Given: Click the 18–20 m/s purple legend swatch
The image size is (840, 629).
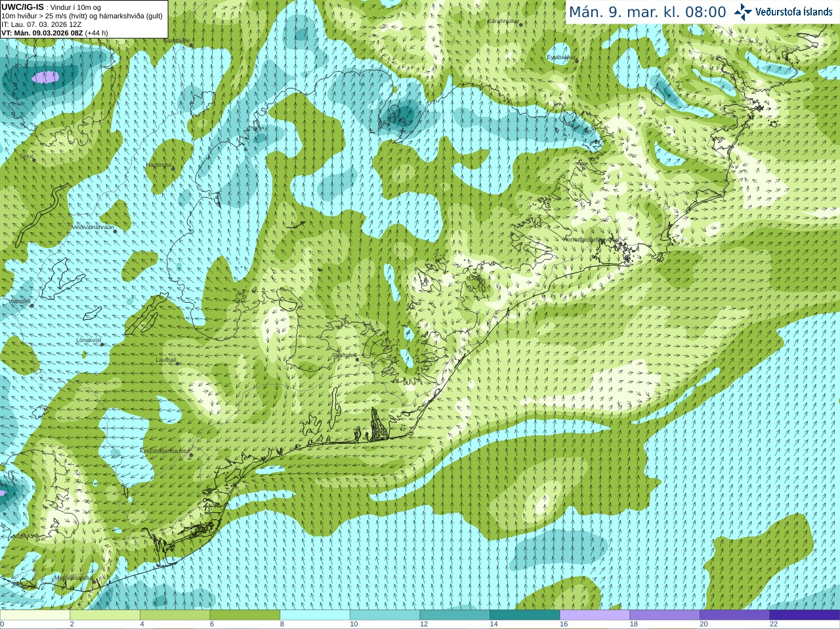Looking at the screenshot, I should coord(665,615).
